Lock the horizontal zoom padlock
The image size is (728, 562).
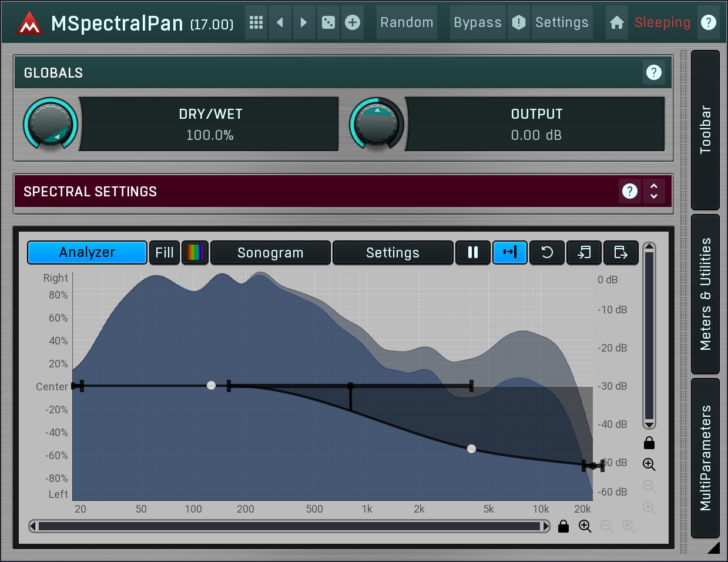(563, 526)
